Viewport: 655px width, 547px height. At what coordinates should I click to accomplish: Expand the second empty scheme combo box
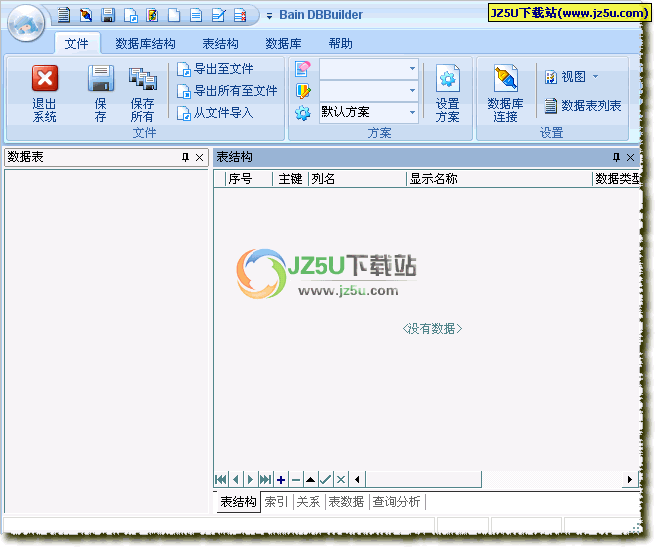(412, 90)
